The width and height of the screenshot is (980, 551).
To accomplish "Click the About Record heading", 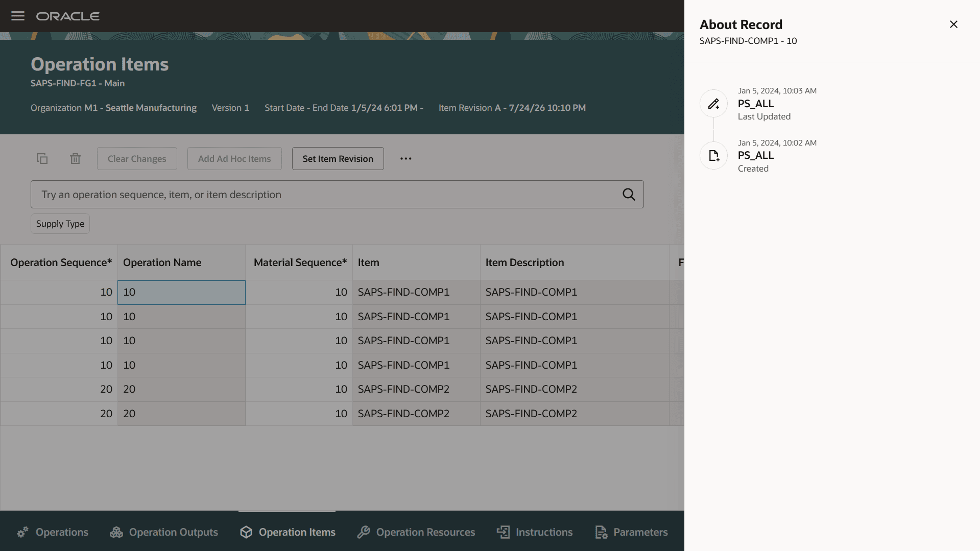I will click(741, 25).
